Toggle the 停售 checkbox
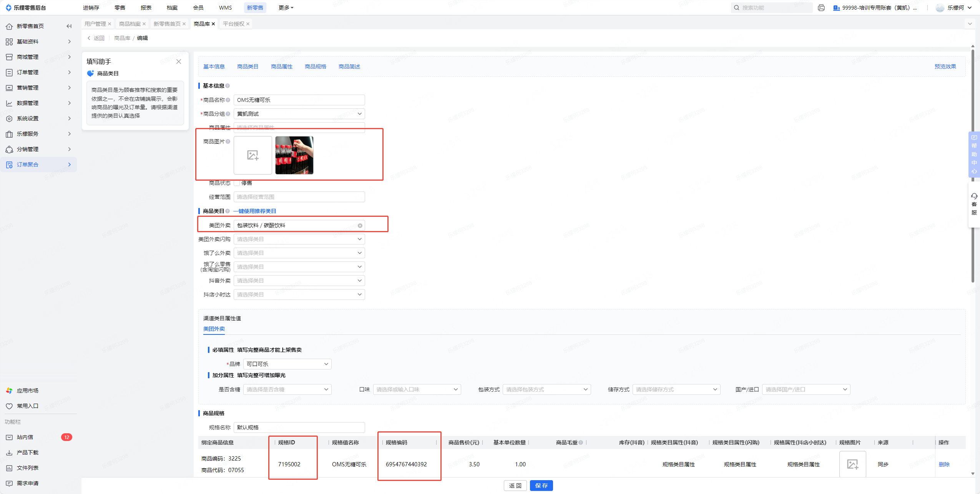 click(237, 183)
